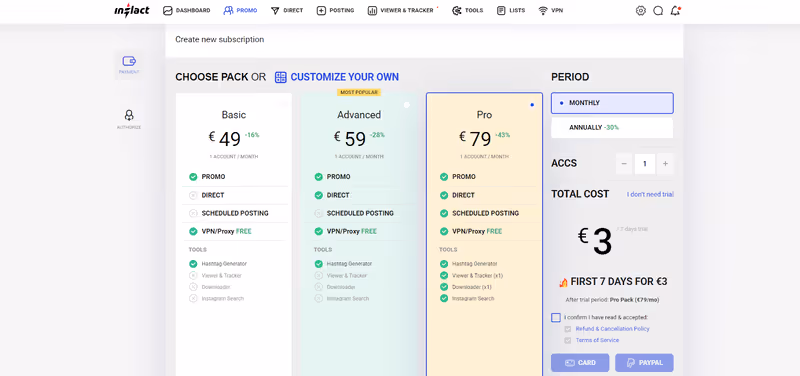This screenshot has width=800, height=376.
Task: Select the Authorize sidebar step
Action: [129, 119]
